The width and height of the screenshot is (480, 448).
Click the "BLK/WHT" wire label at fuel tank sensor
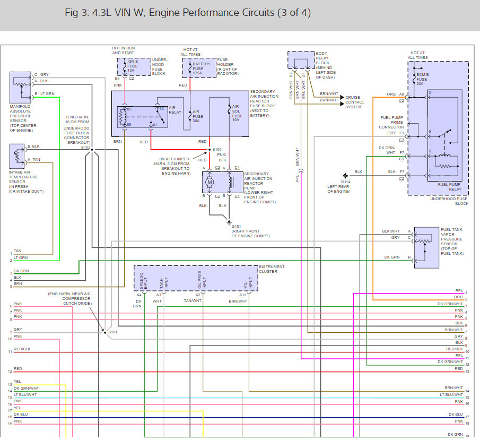click(x=391, y=231)
